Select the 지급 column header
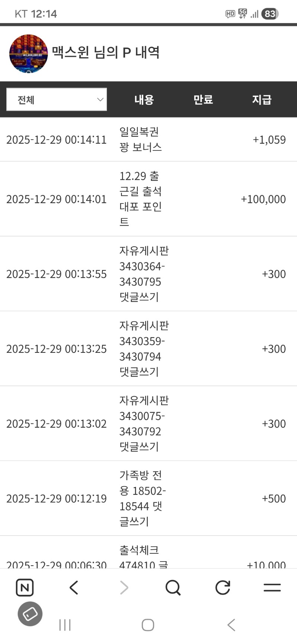 click(262, 100)
